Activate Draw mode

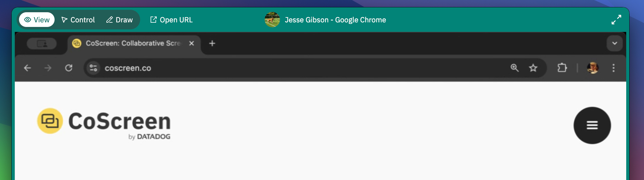tap(120, 20)
